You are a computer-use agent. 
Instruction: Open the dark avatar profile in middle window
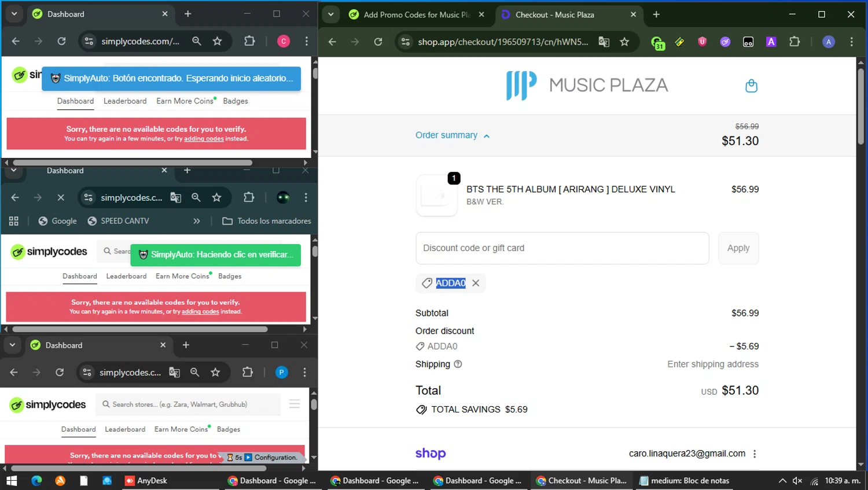click(283, 197)
